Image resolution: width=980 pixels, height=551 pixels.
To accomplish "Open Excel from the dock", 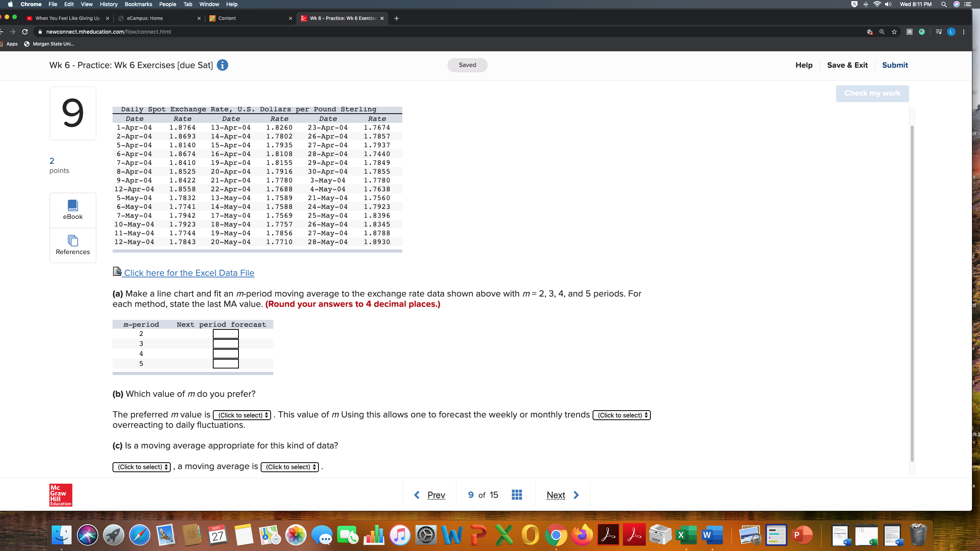I will point(688,535).
